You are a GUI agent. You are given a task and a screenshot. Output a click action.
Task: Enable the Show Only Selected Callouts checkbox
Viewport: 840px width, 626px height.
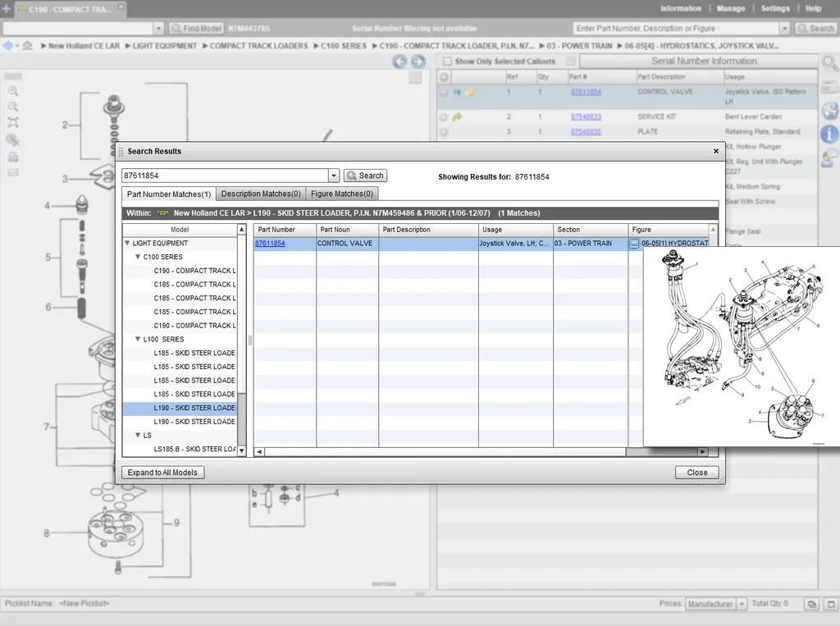click(447, 62)
